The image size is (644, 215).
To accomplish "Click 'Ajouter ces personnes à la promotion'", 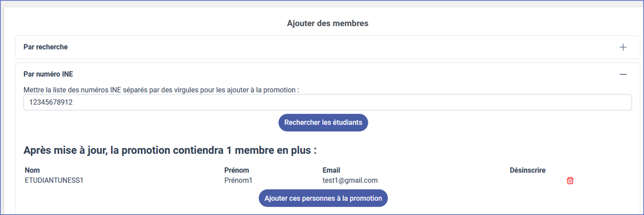I will tap(323, 198).
